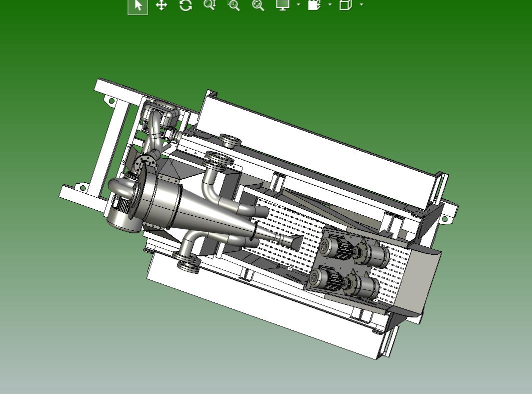The image size is (532, 394).
Task: Click the view orientation wireframe cube icon
Action: tap(345, 5)
